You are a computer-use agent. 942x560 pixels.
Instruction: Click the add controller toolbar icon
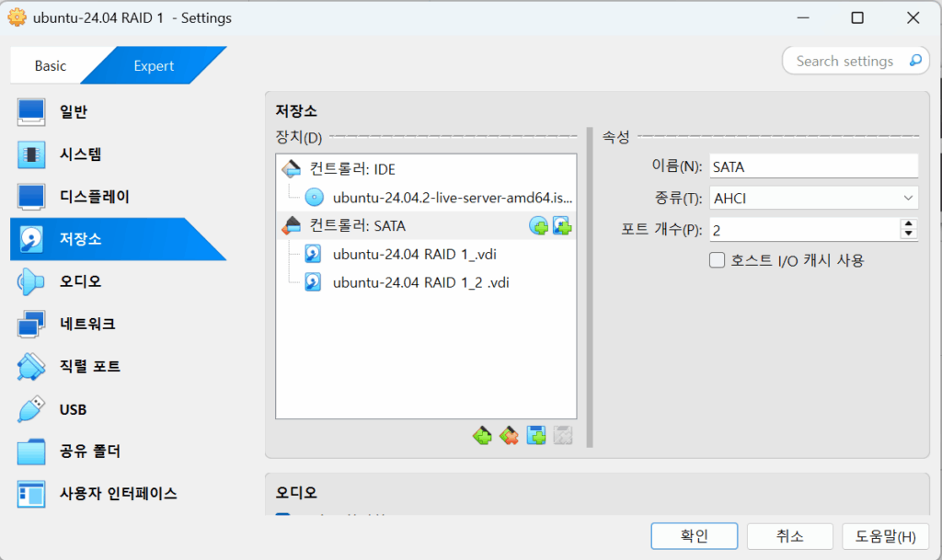click(482, 435)
